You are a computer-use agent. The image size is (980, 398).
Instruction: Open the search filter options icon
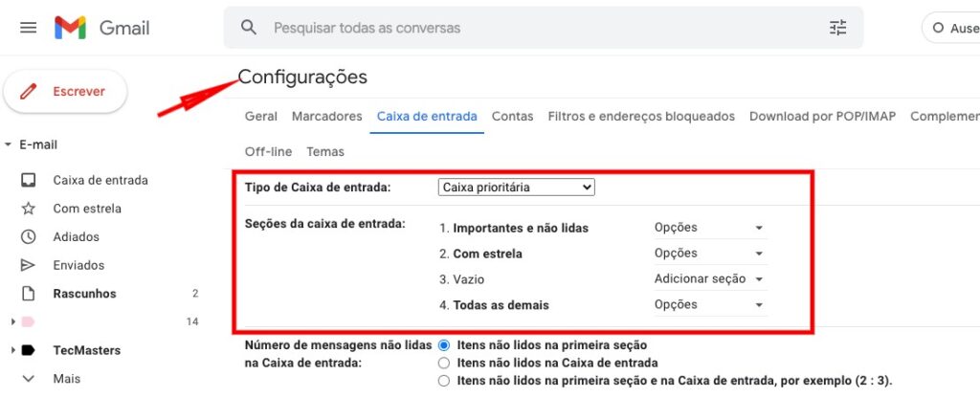point(838,28)
